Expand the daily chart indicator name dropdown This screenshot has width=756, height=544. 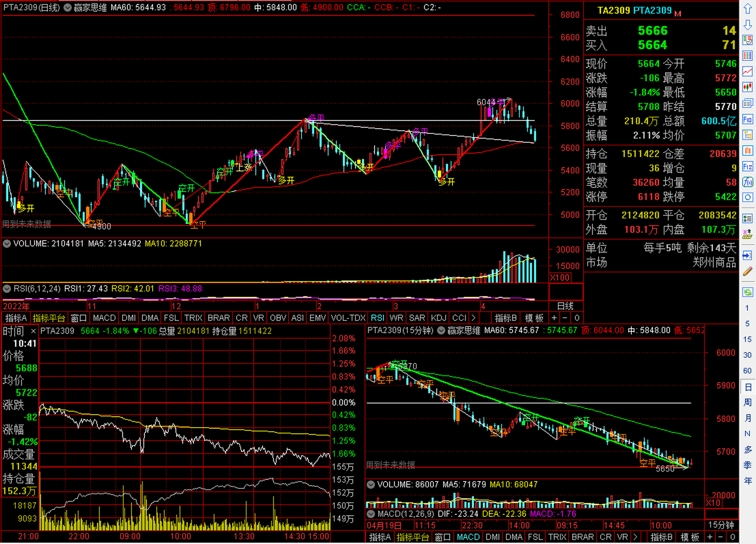point(68,8)
